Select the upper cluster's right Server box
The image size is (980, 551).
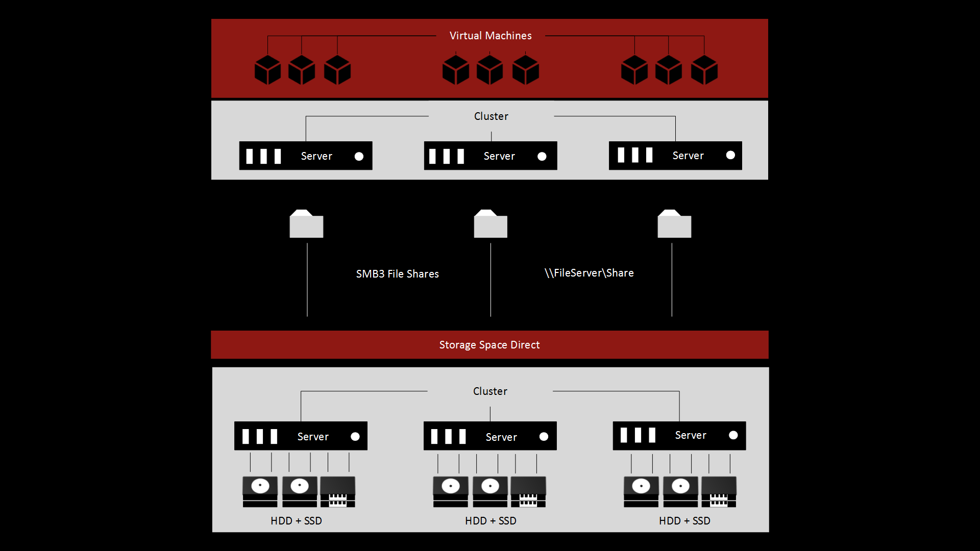point(675,156)
